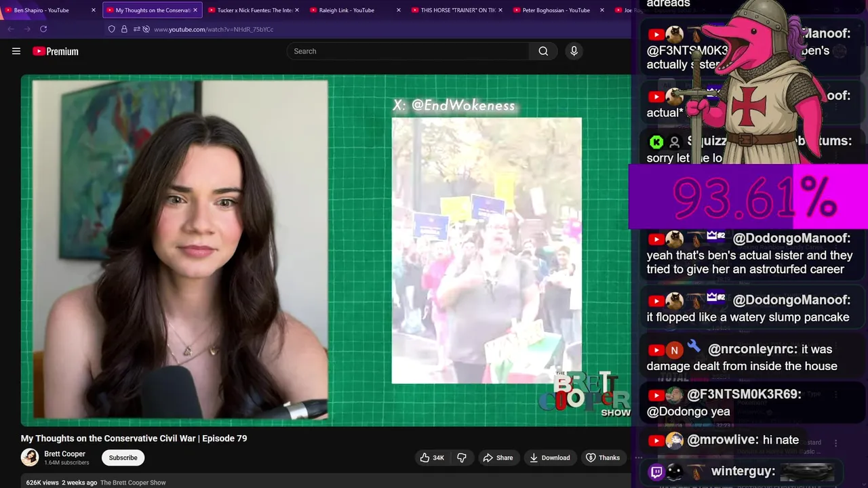868x488 pixels.
Task: Close the Ben Shapiro - YouTube tab
Action: (x=94, y=10)
